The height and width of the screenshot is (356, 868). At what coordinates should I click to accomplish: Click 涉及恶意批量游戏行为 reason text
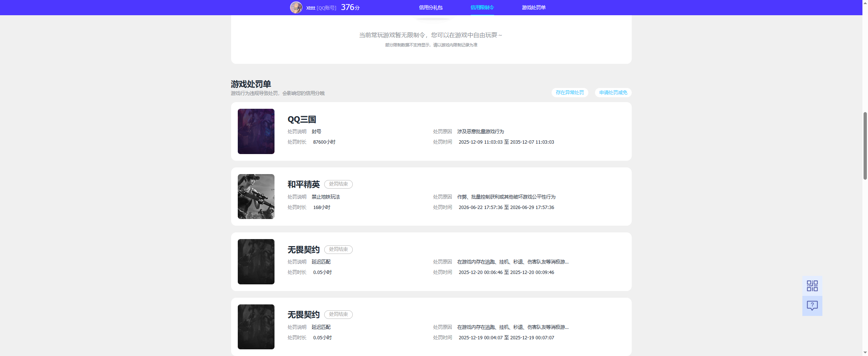480,131
